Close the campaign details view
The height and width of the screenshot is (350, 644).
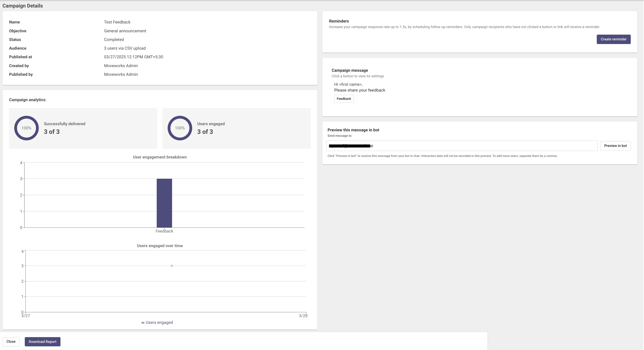tap(11, 342)
